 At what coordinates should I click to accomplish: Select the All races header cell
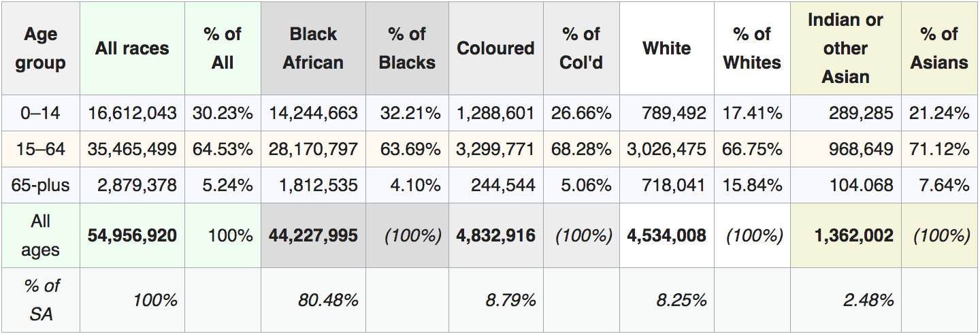[132, 48]
